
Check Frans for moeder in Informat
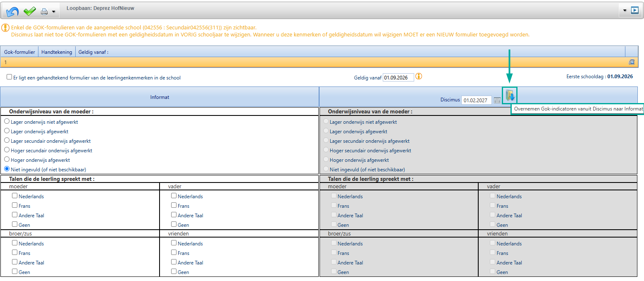[15, 205]
